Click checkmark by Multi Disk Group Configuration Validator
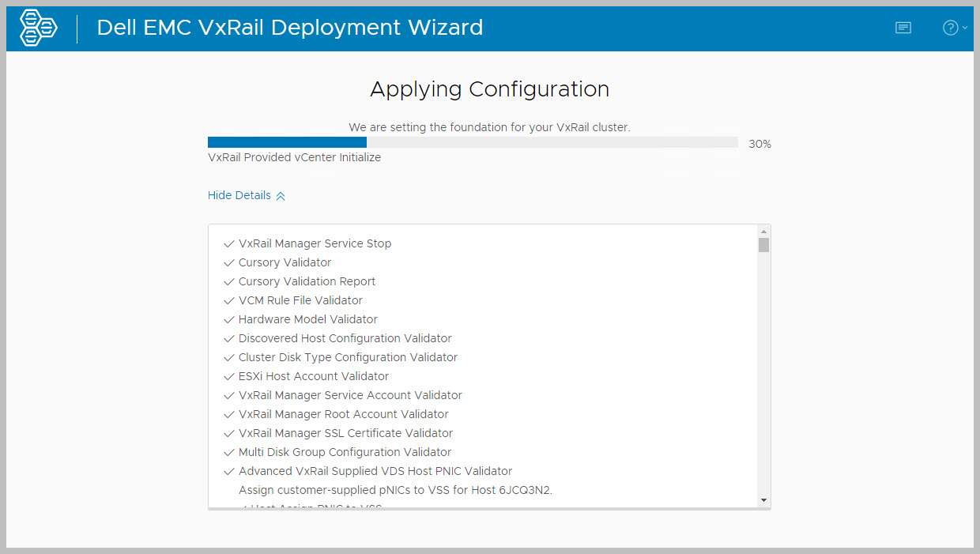Screen dimensions: 980x554 pyautogui.click(x=228, y=453)
